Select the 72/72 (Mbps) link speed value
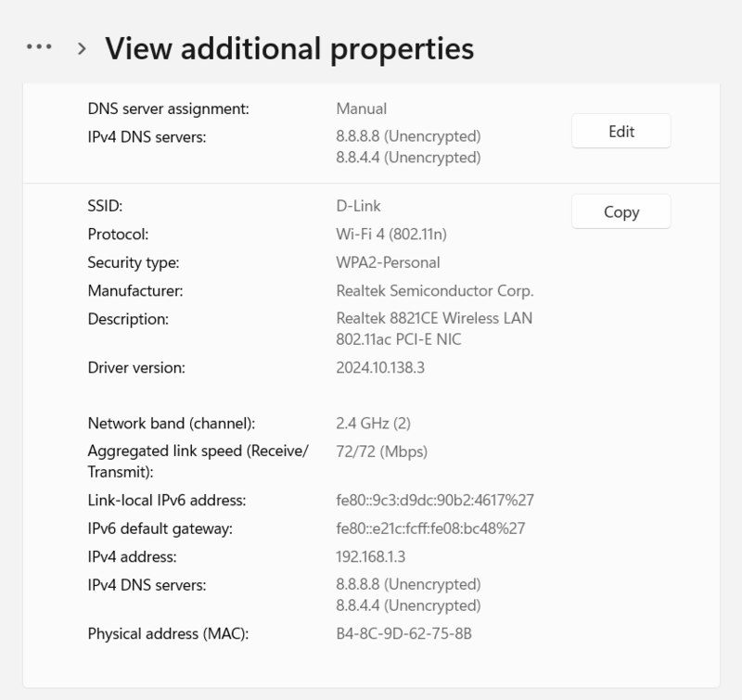The height and width of the screenshot is (700, 742). click(x=381, y=452)
